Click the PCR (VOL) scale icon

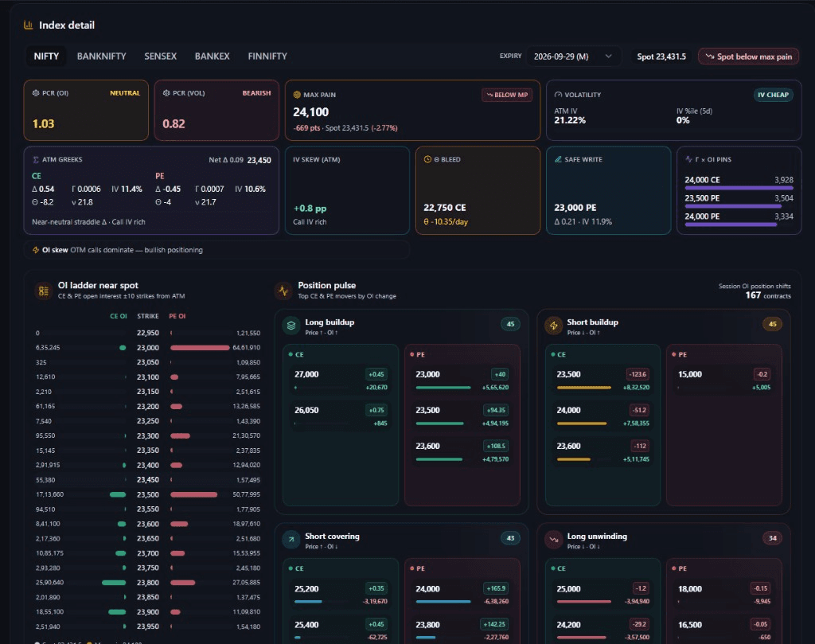pos(166,93)
